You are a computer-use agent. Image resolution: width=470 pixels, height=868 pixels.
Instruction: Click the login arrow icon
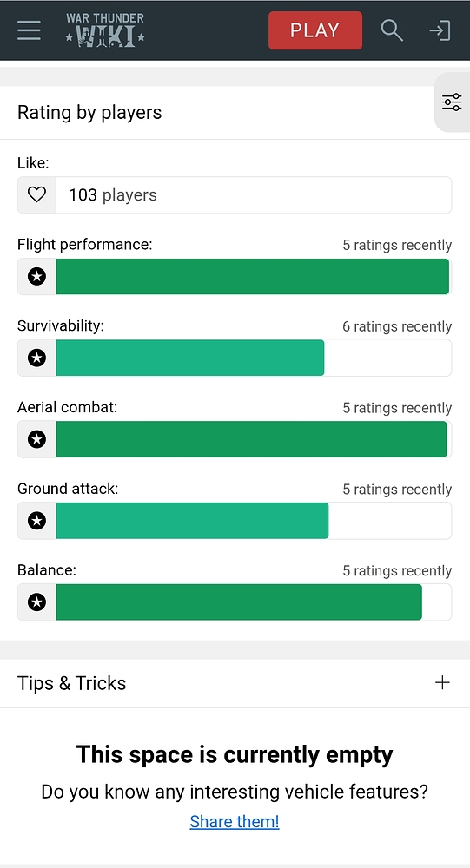440,30
